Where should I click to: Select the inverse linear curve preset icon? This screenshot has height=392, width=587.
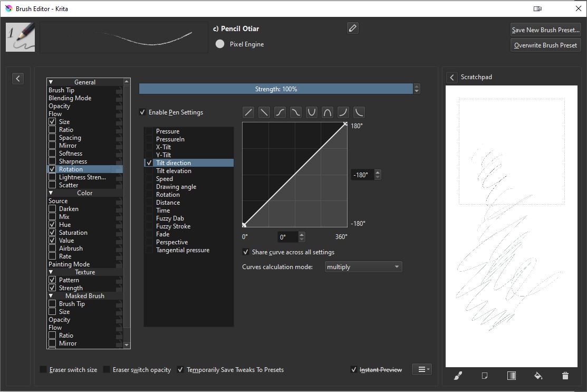[264, 112]
